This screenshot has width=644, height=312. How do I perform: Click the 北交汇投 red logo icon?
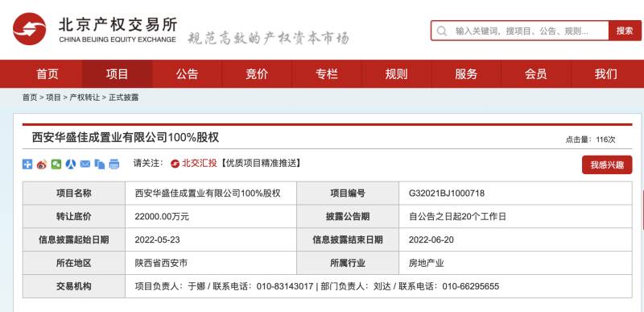point(175,164)
